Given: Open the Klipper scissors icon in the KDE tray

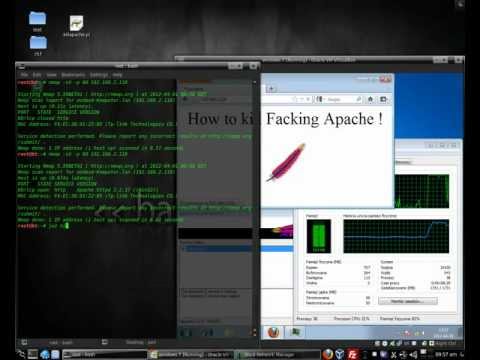Looking at the screenshot, I should [394, 355].
